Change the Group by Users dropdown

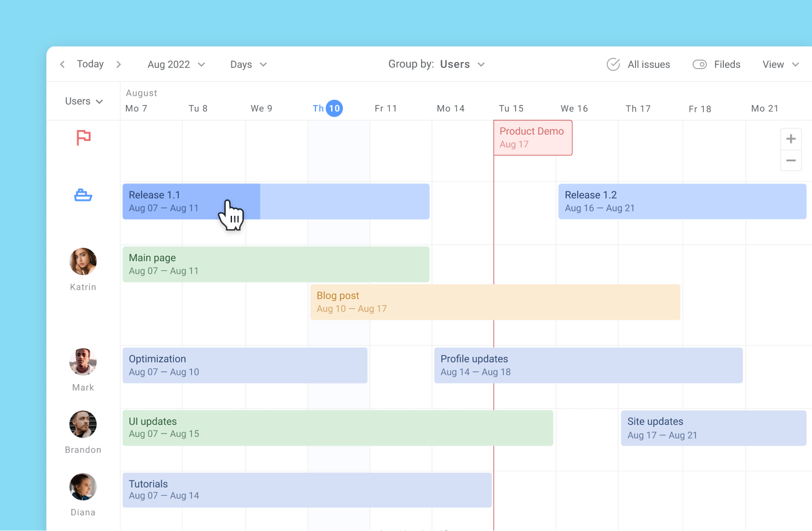click(x=462, y=64)
